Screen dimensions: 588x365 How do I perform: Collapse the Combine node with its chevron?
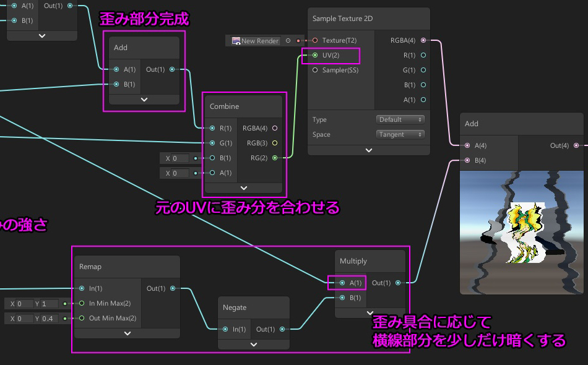point(244,188)
